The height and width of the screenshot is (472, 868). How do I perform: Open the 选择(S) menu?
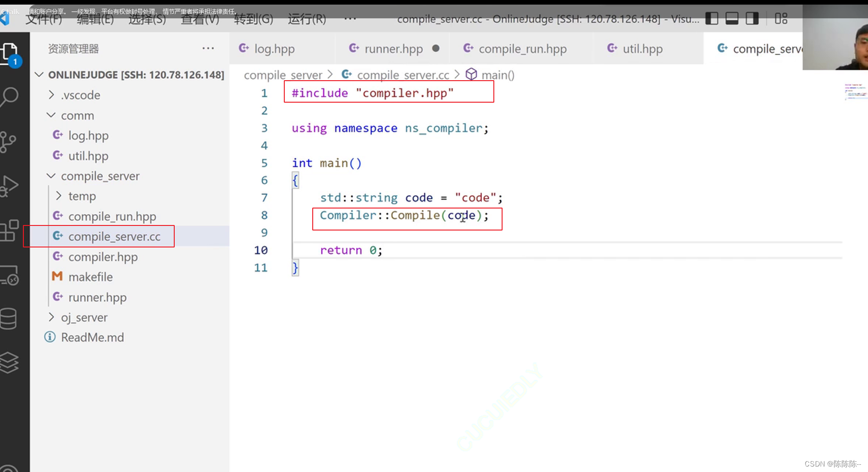click(x=147, y=19)
